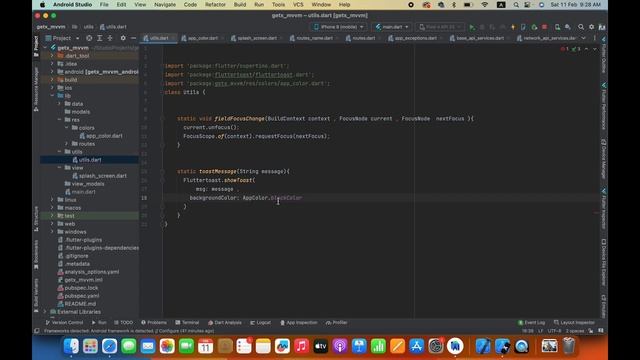Open Flutter Outline side panel

[603, 55]
